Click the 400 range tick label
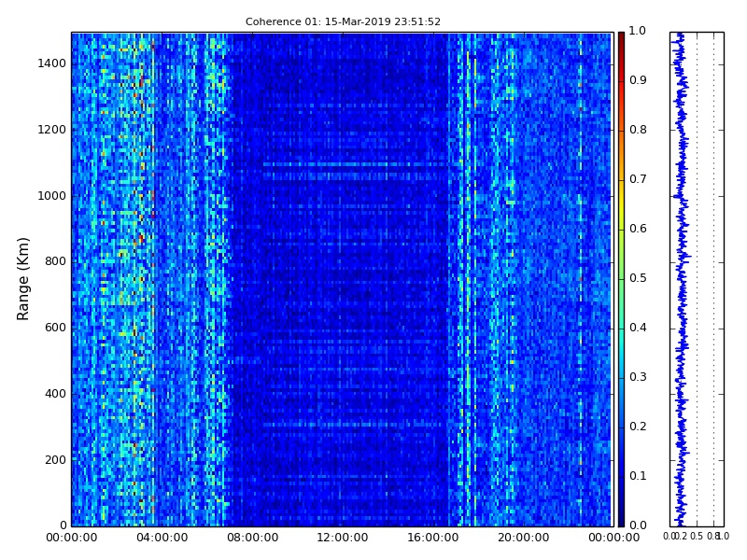This screenshot has height=560, width=747. pos(55,394)
